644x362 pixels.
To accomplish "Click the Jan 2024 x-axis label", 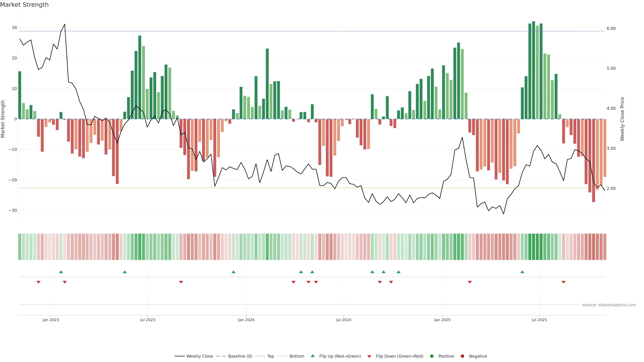I will [246, 320].
